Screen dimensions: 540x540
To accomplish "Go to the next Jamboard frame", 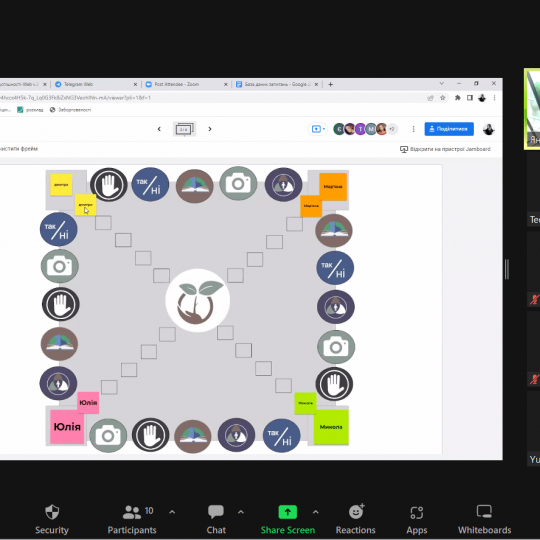I will click(210, 129).
